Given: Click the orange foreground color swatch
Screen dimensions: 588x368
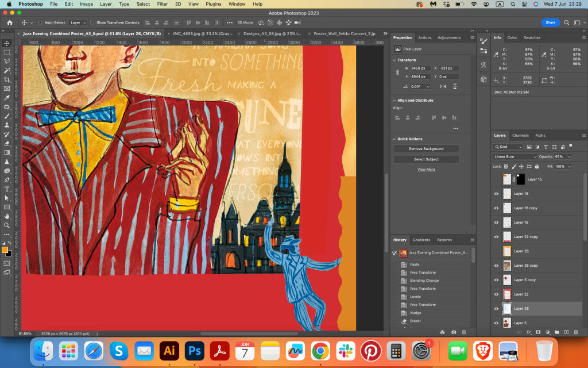Looking at the screenshot, I should 5,250.
